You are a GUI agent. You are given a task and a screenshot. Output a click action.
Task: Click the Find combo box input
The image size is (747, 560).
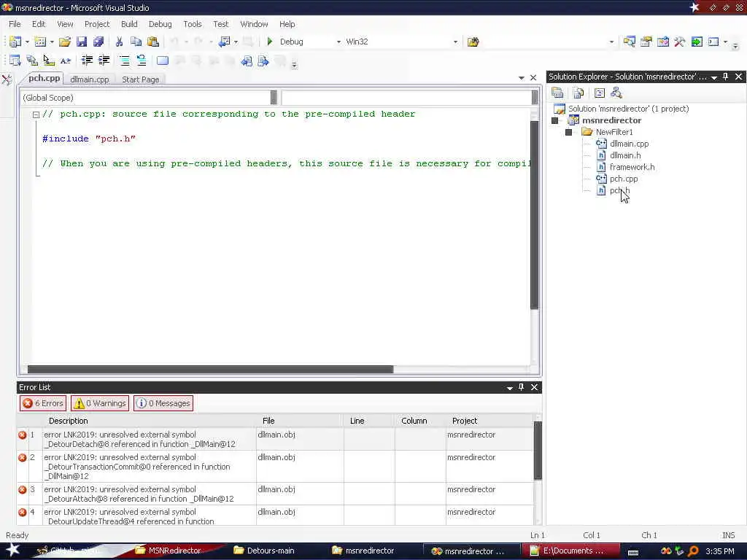click(545, 42)
